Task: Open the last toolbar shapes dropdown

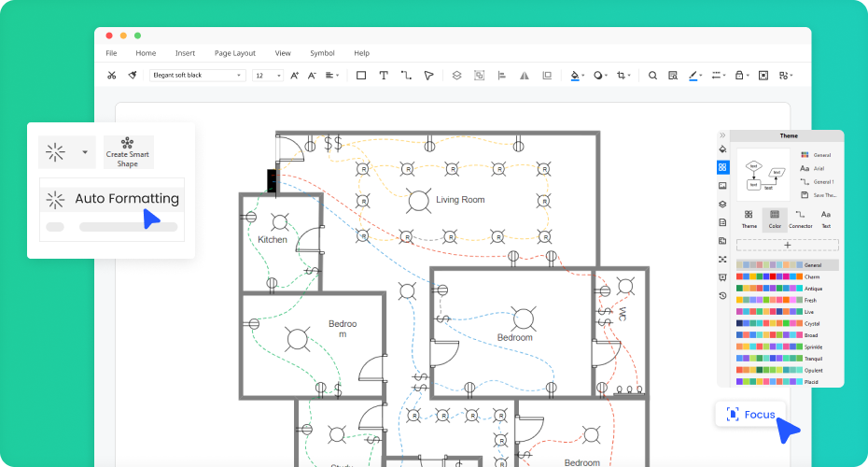Action: click(x=786, y=76)
